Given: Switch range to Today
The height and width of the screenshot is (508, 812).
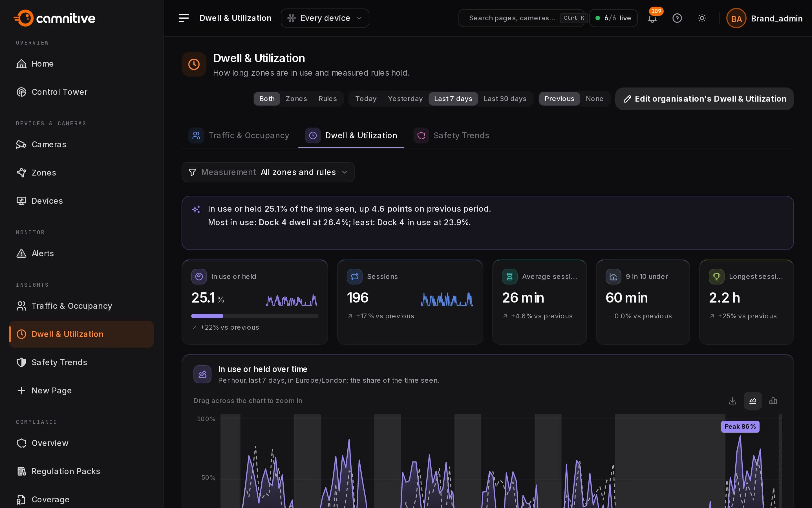Looking at the screenshot, I should coord(366,99).
